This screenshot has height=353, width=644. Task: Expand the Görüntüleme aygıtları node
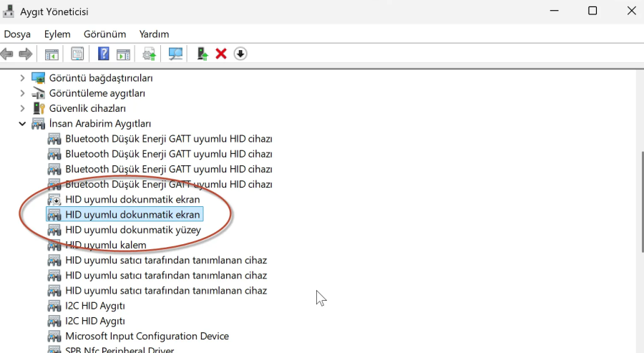point(22,93)
